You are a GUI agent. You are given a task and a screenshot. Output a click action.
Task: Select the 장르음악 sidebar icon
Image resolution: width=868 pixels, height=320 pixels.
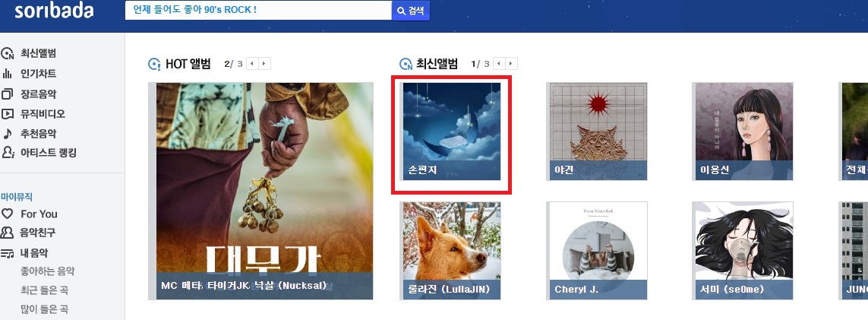coord(7,93)
